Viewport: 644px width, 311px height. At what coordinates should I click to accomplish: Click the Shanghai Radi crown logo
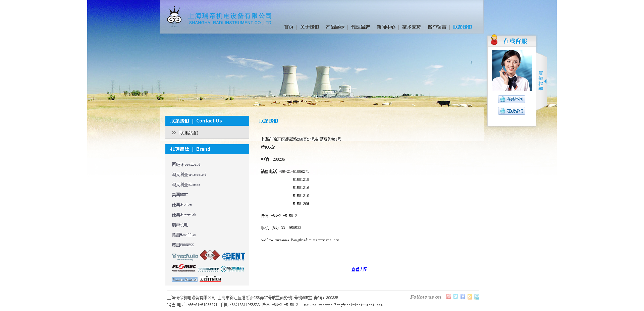click(x=174, y=16)
